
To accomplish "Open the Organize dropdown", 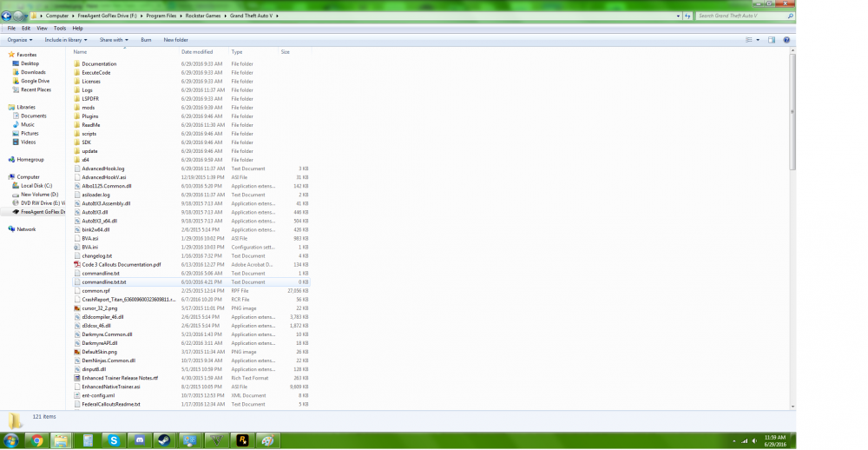I will (20, 40).
